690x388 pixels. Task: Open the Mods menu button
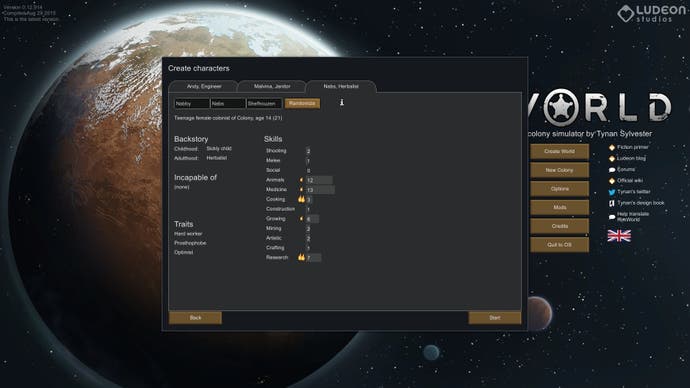559,207
